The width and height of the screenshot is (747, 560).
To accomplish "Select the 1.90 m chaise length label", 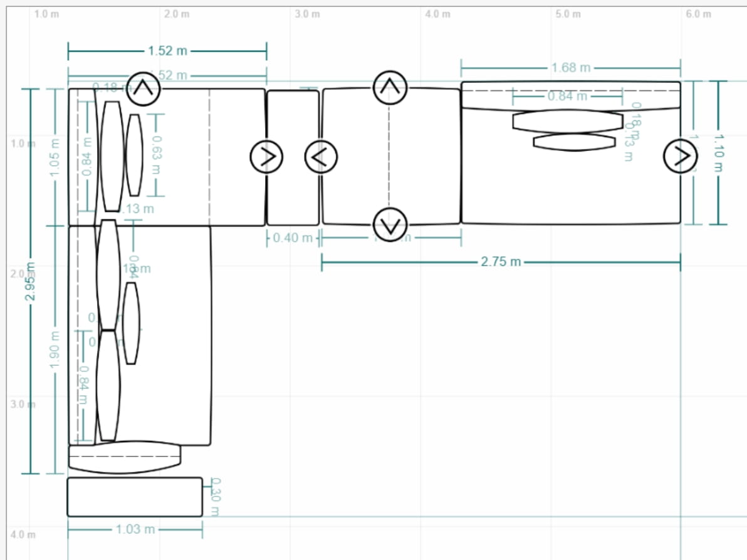I will pyautogui.click(x=55, y=350).
